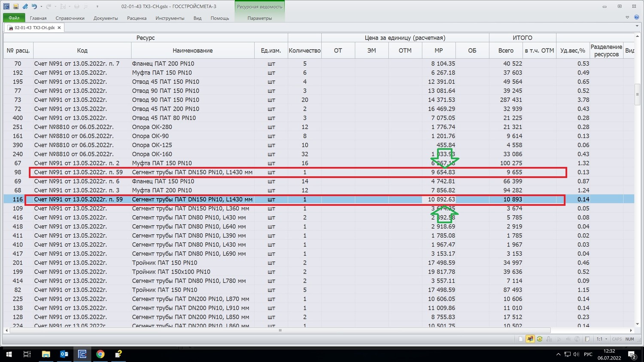Open the Customize Quick Access Toolbar dropdown
644x362 pixels.
pyautogui.click(x=97, y=6)
